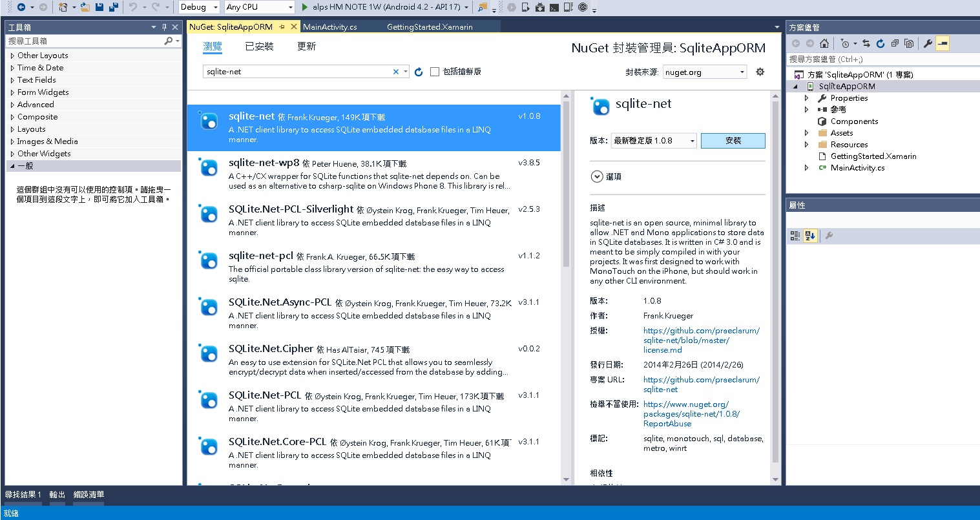Click the 搜尋方案總管 search field
This screenshot has width=980, height=520.
(x=882, y=59)
